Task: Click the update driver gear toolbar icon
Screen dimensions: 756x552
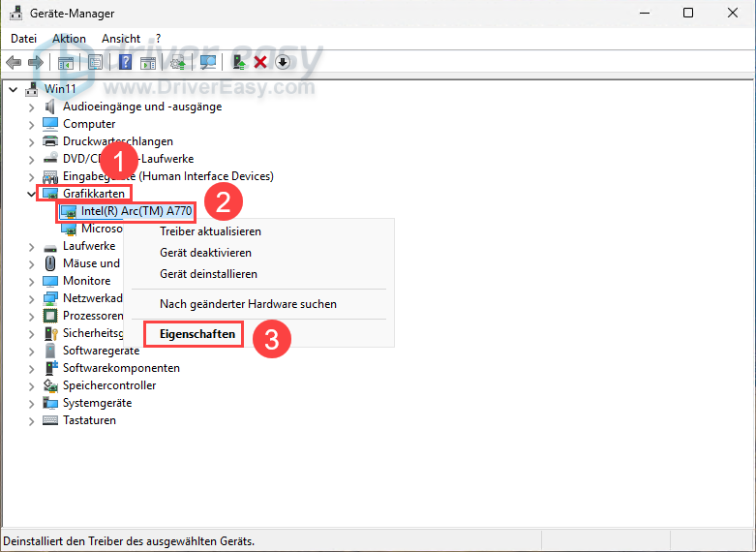Action: point(178,62)
